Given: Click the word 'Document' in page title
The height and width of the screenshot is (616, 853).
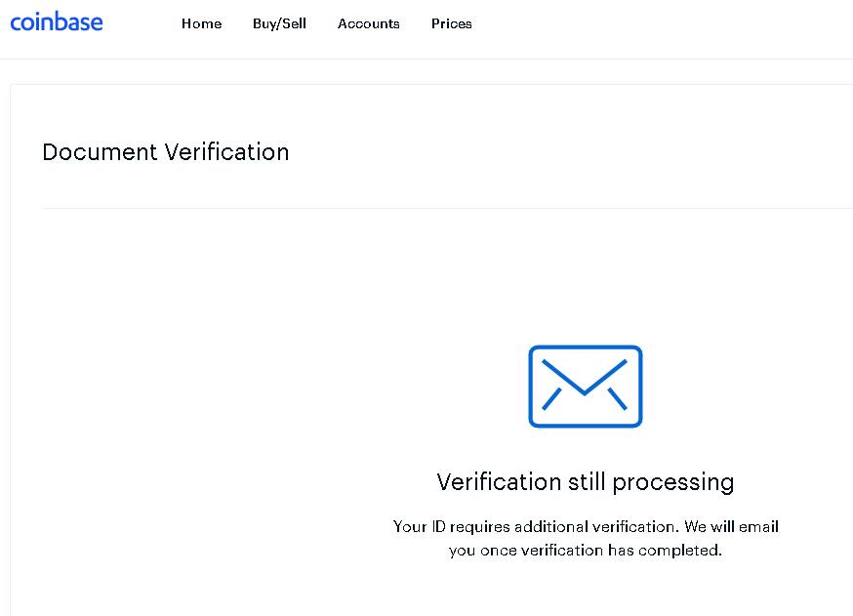Looking at the screenshot, I should tap(100, 152).
